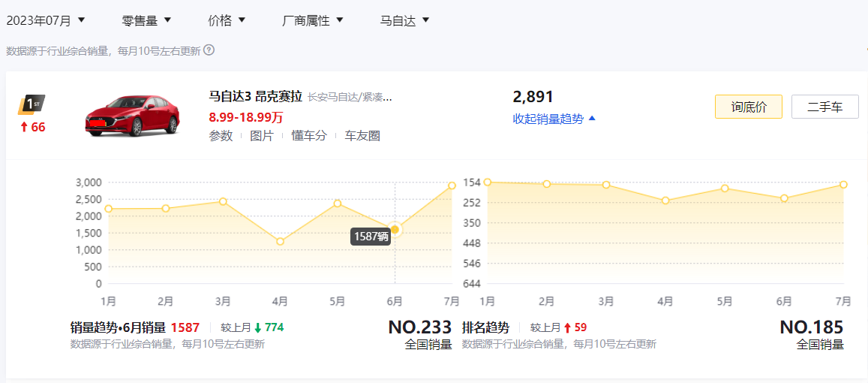Click the NO.233 ranking value
Viewport: 868px width, 383px height.
point(420,327)
